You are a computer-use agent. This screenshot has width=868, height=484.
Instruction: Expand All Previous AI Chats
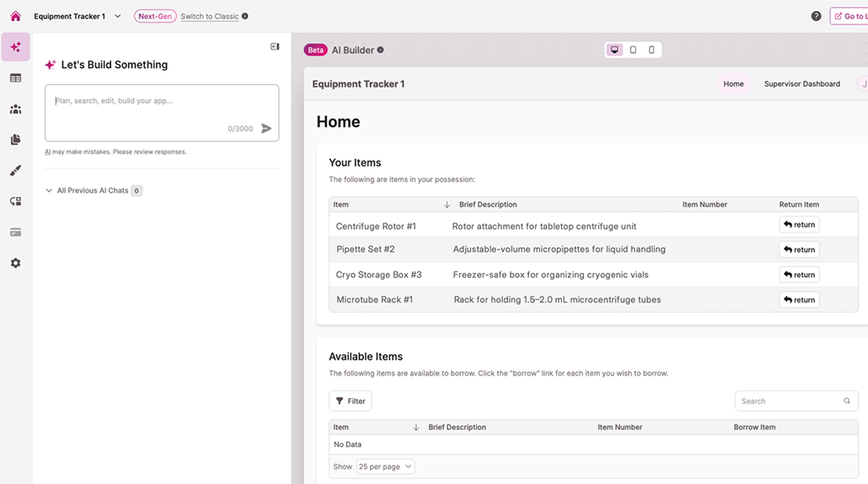click(x=50, y=191)
